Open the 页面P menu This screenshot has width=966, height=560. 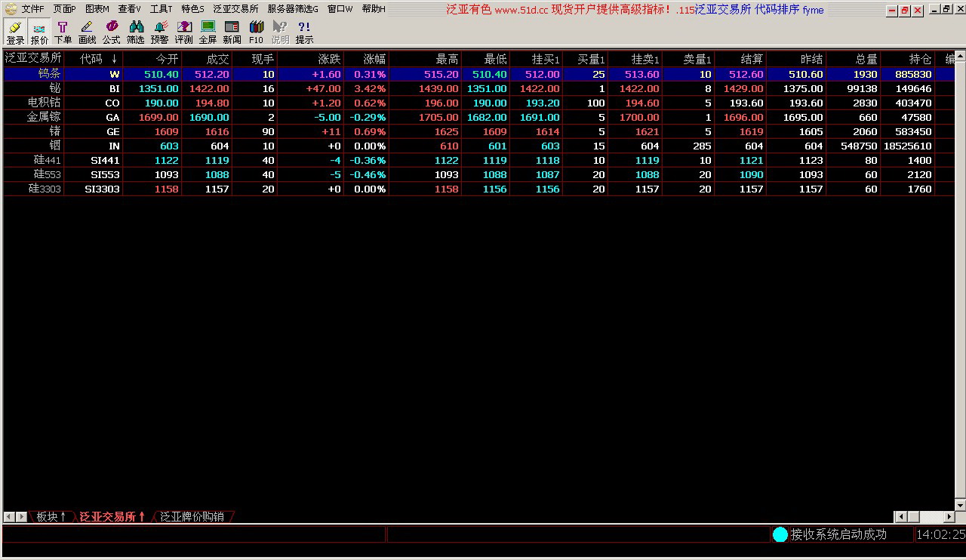pos(65,9)
